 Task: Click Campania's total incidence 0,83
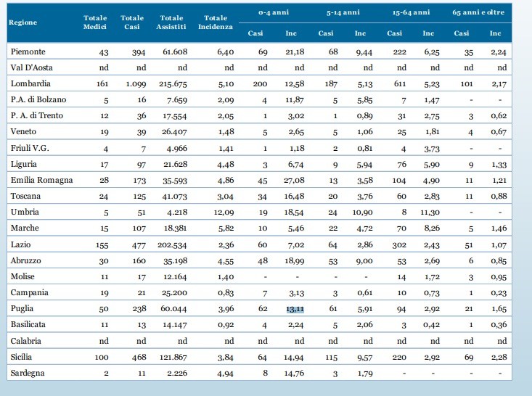click(226, 293)
